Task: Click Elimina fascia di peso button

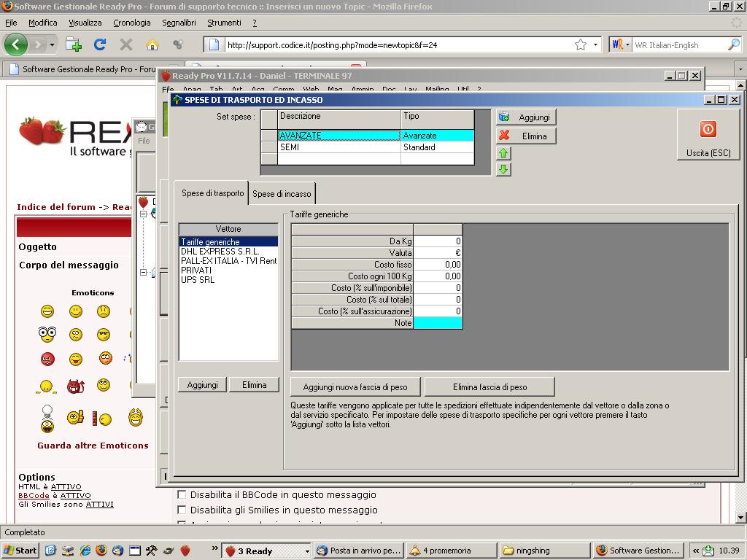Action: pyautogui.click(x=489, y=387)
